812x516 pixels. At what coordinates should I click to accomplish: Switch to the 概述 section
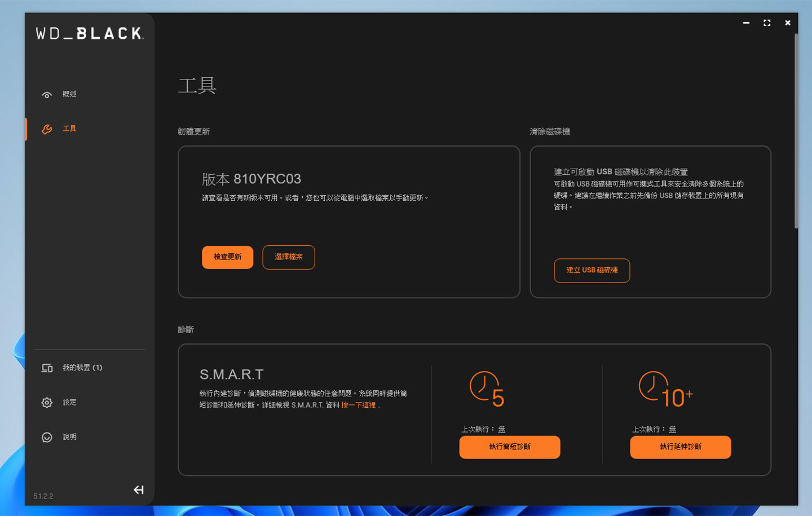[69, 94]
